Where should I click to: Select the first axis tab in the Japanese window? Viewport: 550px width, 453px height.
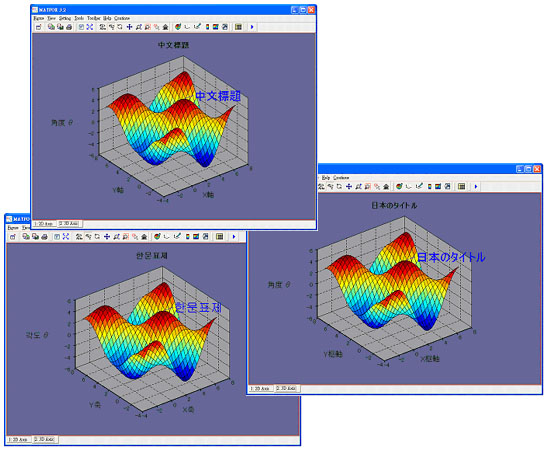tap(260, 388)
